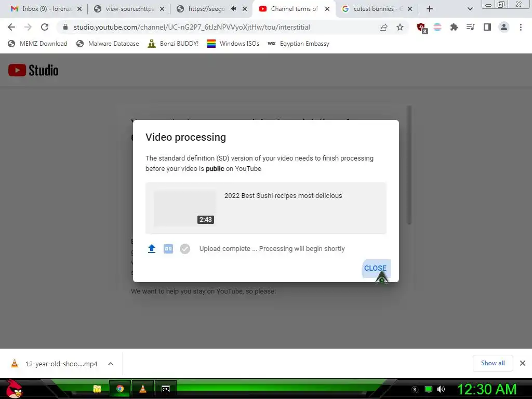Open the sushi video thumbnail
Viewport: 532px width, 399px height.
pos(184,208)
